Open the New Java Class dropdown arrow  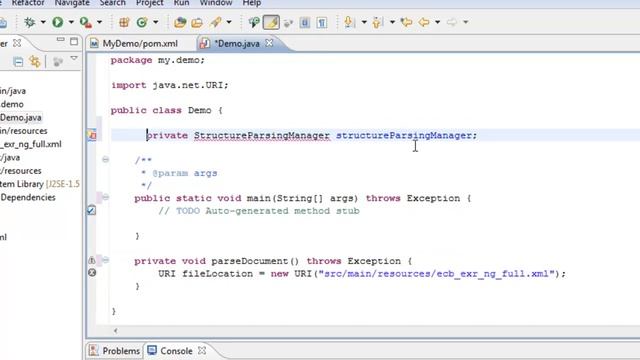pyautogui.click(x=155, y=22)
